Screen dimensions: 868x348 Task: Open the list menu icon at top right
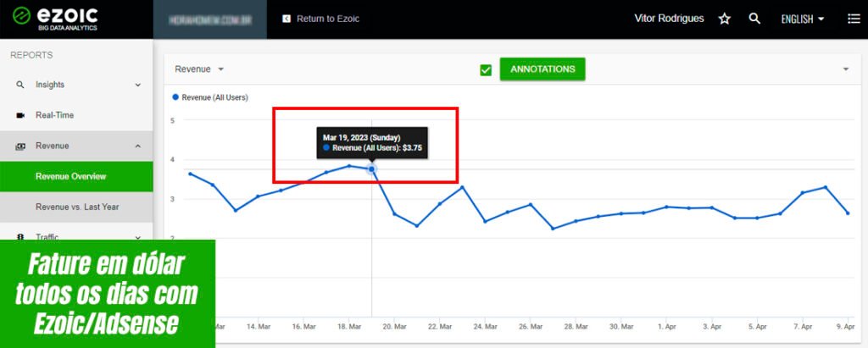[853, 19]
